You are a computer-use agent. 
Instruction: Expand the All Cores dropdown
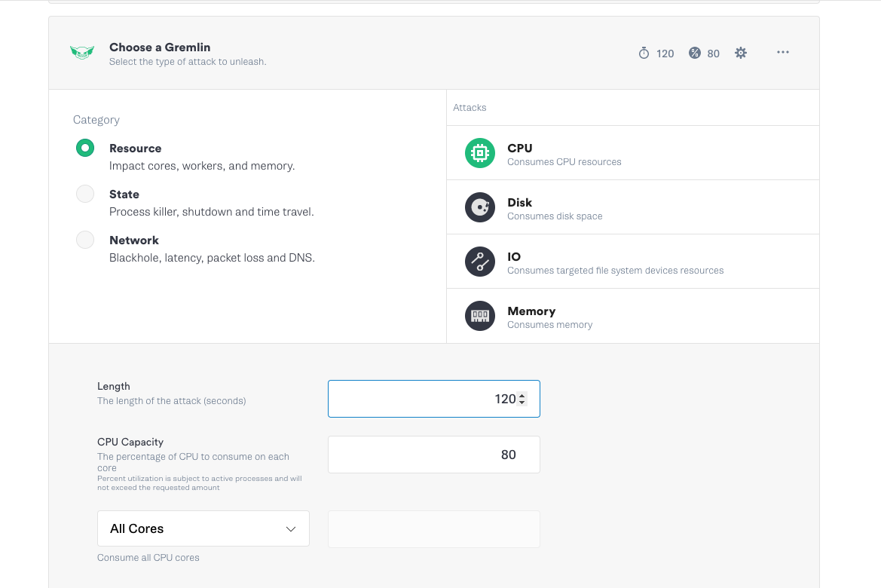203,528
